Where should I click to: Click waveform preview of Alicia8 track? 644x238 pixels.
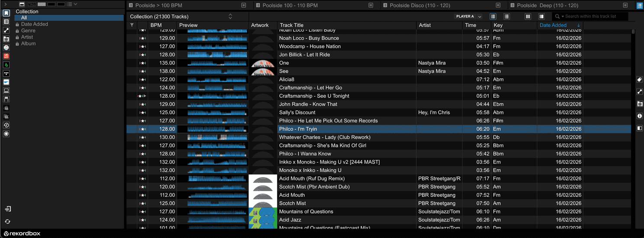pos(217,79)
